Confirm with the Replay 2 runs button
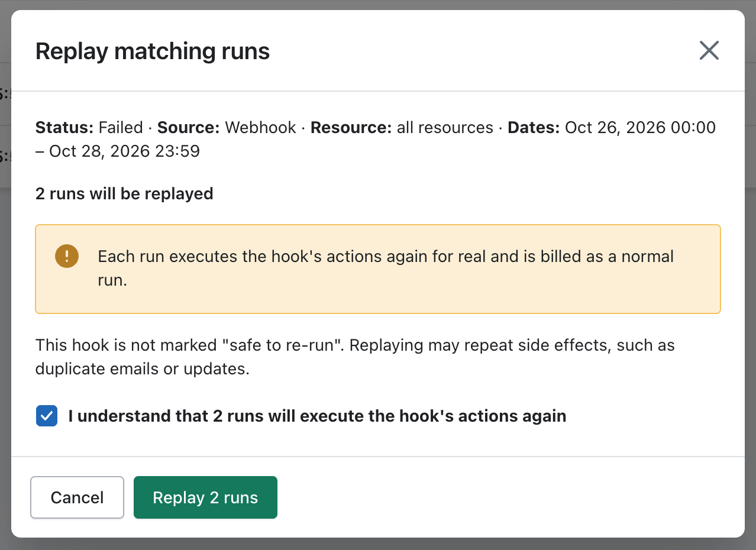756x550 pixels. [205, 497]
